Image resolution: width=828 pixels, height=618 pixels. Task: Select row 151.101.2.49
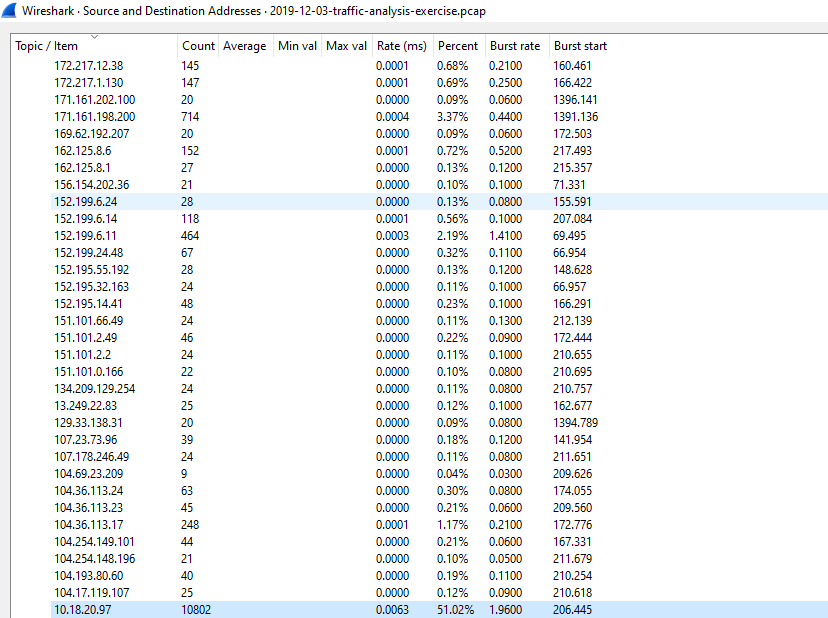pos(439,338)
